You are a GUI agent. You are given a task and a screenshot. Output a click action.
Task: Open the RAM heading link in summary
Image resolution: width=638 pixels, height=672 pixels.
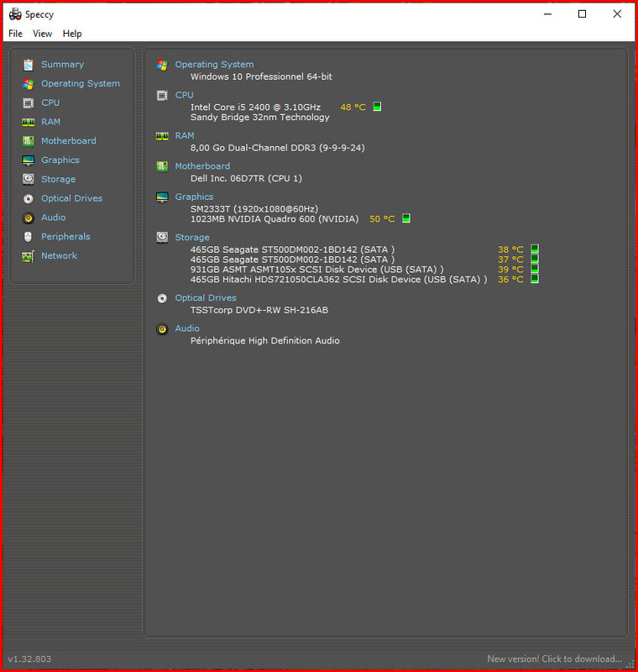(x=185, y=135)
